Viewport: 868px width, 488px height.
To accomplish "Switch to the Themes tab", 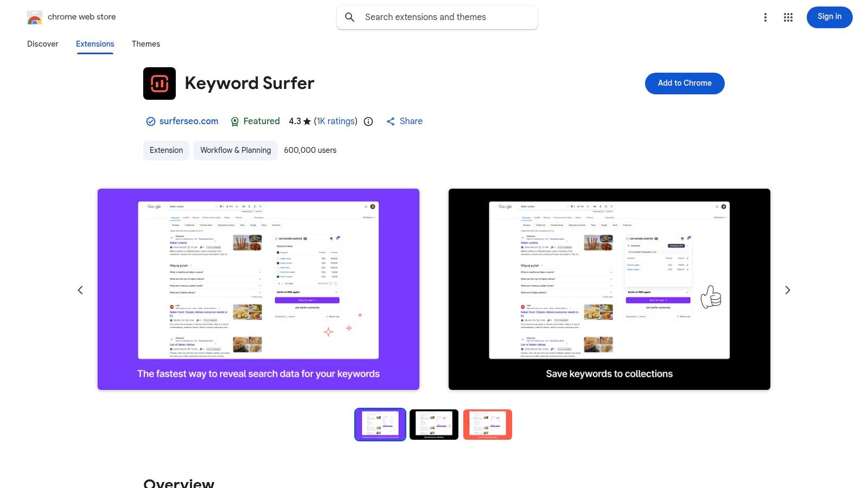I will (145, 44).
